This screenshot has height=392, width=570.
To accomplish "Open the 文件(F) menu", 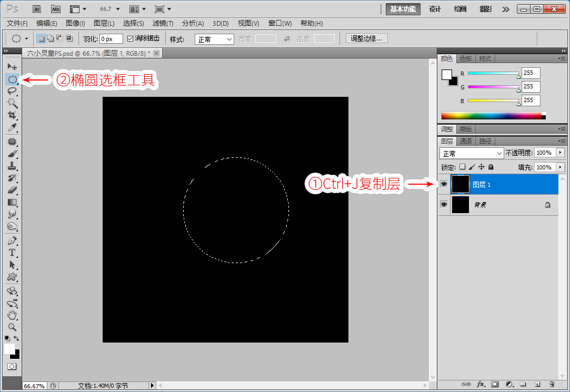I will coord(17,23).
